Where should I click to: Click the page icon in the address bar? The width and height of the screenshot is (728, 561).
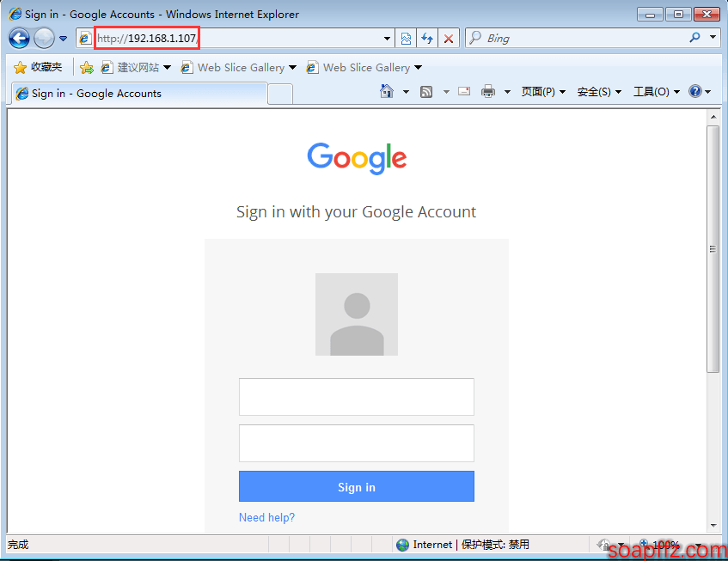coord(84,38)
